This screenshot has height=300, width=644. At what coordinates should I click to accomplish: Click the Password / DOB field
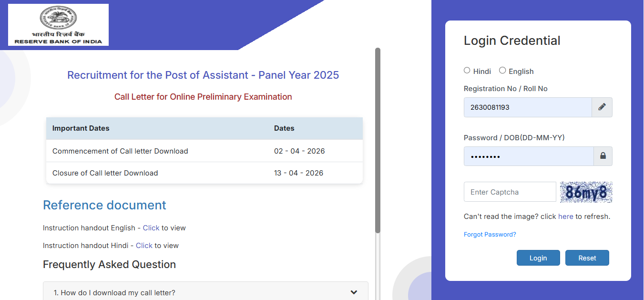(x=528, y=156)
